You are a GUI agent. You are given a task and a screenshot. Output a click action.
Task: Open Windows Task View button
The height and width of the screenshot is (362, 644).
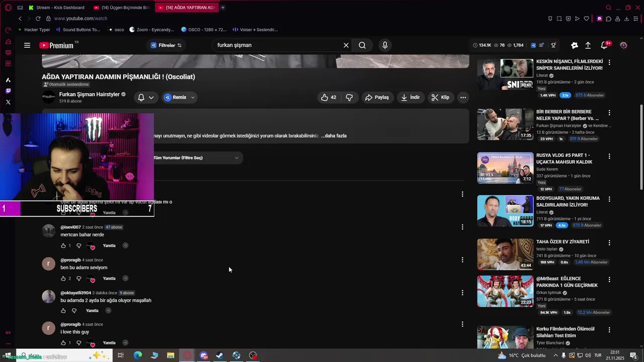[121, 355]
